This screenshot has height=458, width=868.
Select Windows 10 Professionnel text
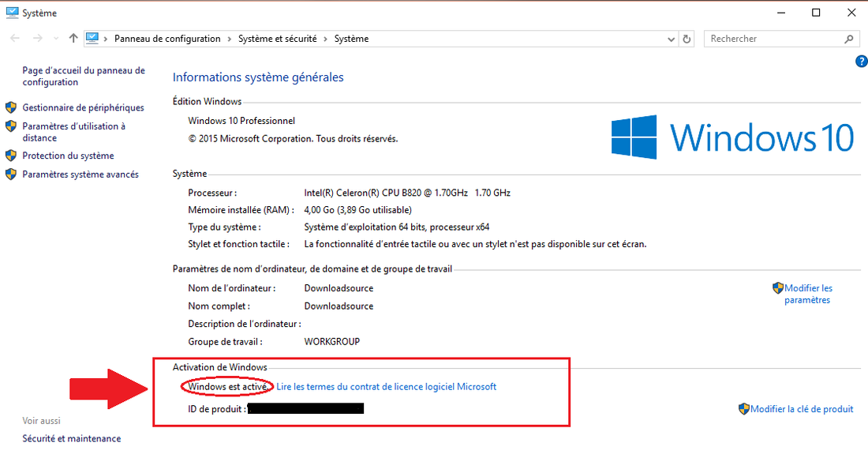241,121
